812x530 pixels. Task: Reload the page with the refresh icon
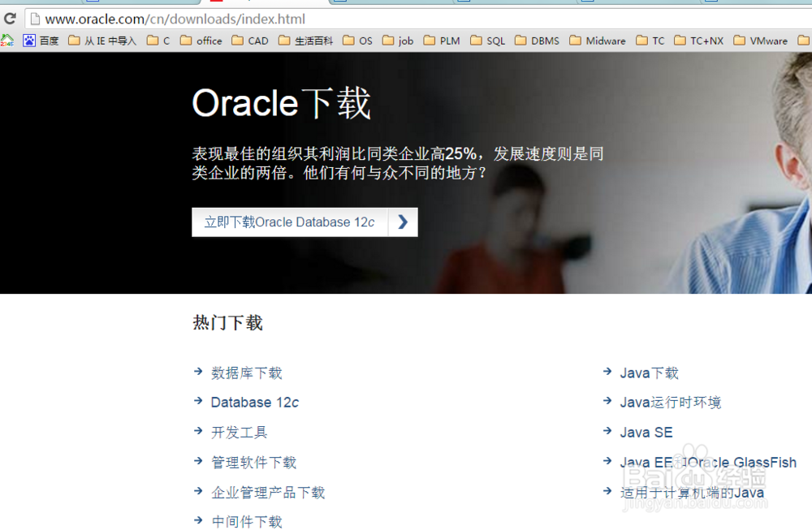(x=10, y=19)
